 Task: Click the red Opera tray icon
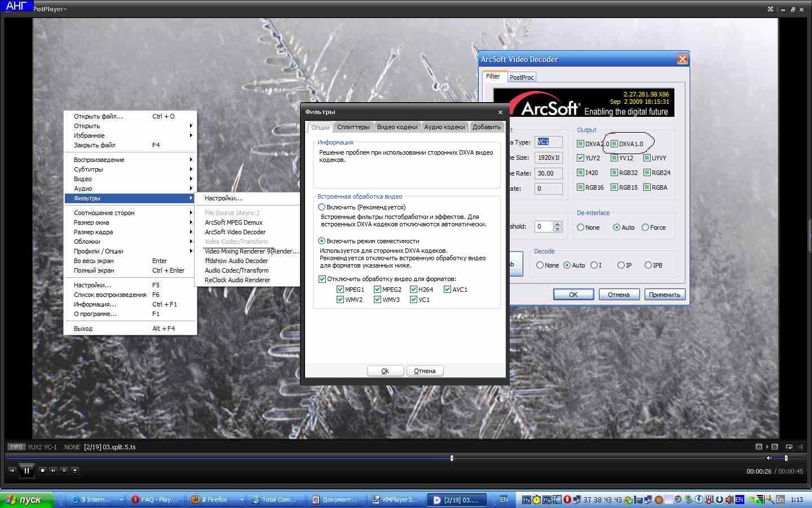point(567,500)
